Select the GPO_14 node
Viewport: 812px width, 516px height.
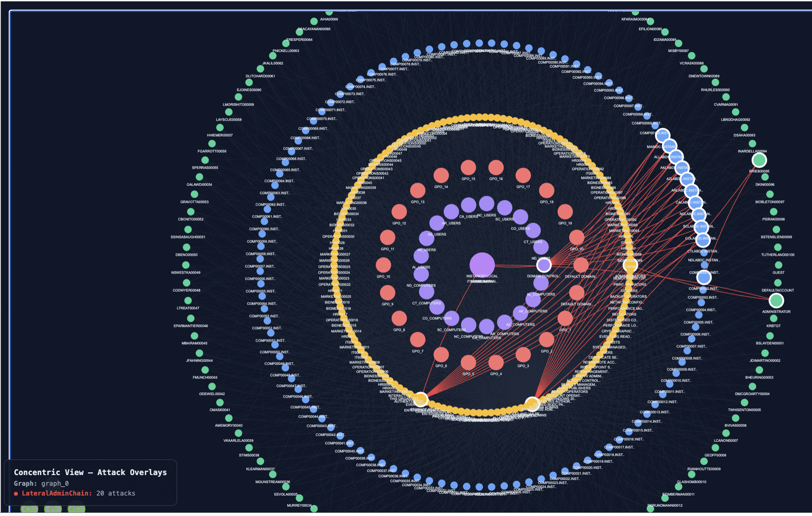[x=441, y=176]
